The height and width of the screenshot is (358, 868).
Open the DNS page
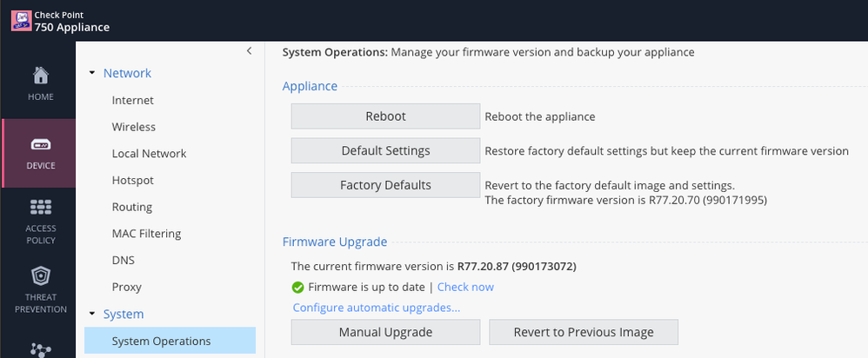(123, 260)
